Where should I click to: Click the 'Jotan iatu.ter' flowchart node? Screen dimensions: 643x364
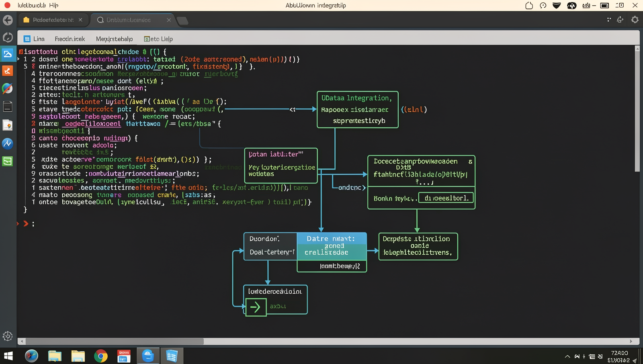tap(281, 165)
